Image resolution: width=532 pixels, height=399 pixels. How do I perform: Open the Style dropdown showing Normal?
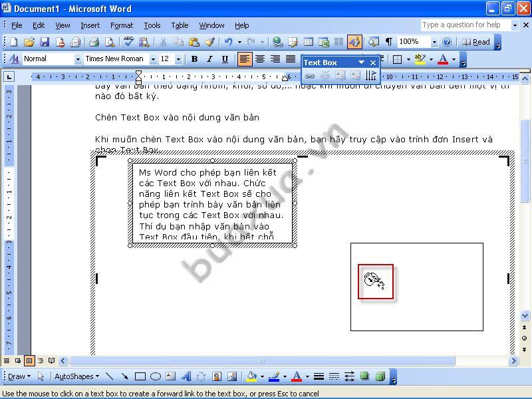tap(78, 59)
